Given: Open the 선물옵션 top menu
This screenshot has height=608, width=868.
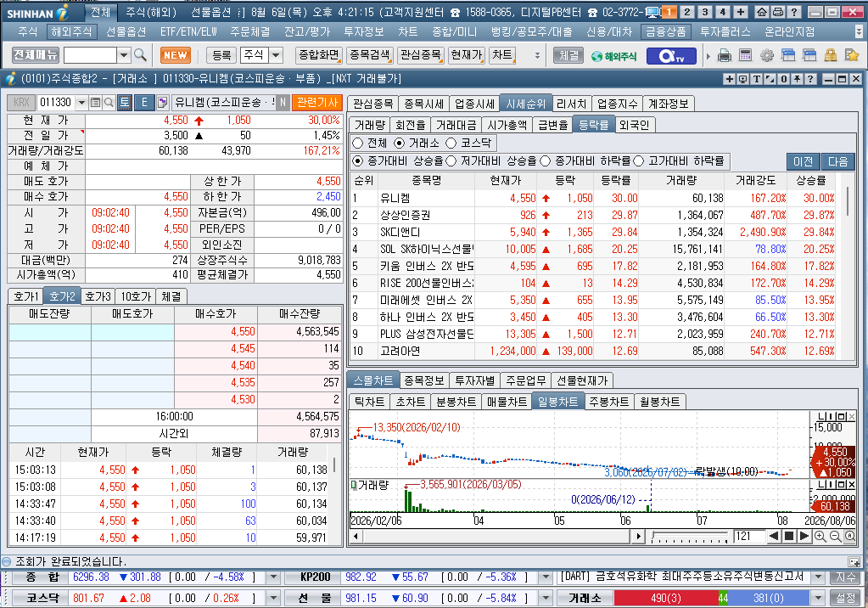Looking at the screenshot, I should [126, 32].
